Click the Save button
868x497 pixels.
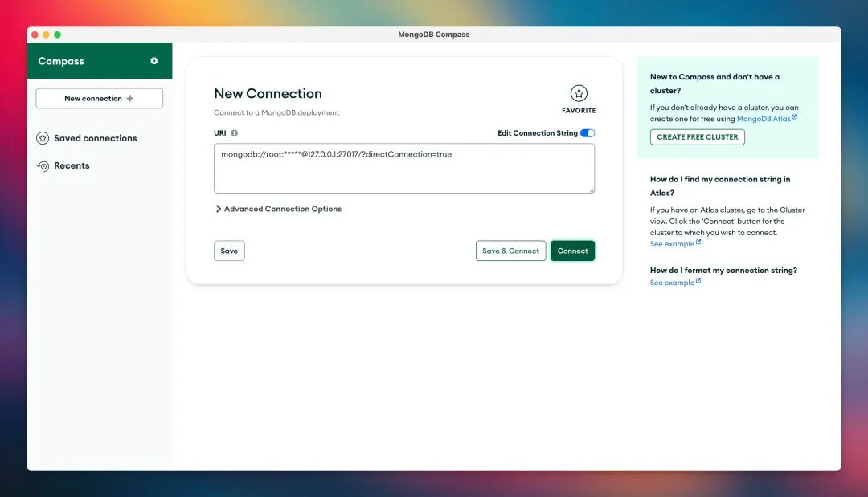(x=229, y=251)
